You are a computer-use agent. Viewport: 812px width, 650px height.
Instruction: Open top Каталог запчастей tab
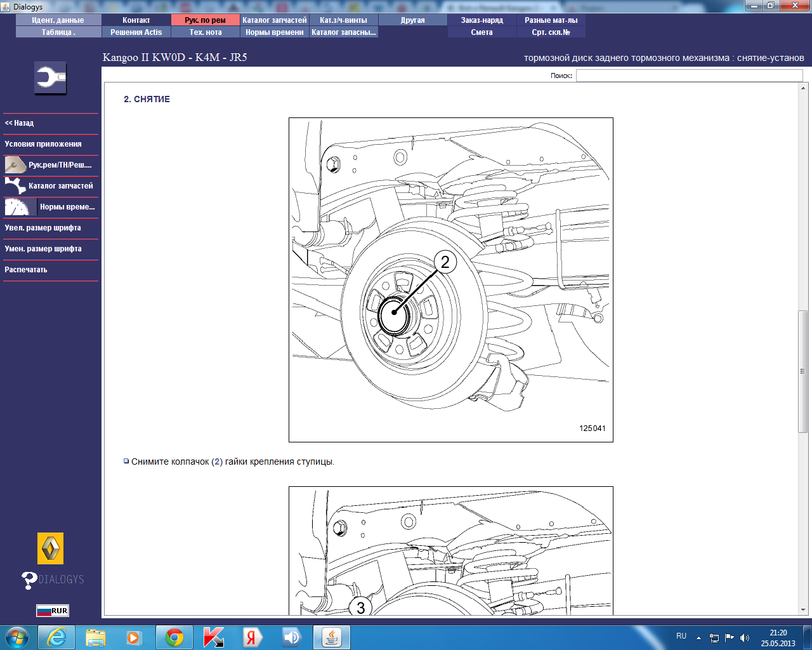click(275, 20)
